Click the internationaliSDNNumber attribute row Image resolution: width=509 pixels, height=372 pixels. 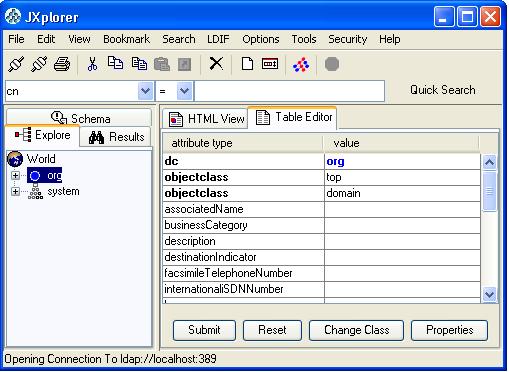322,289
